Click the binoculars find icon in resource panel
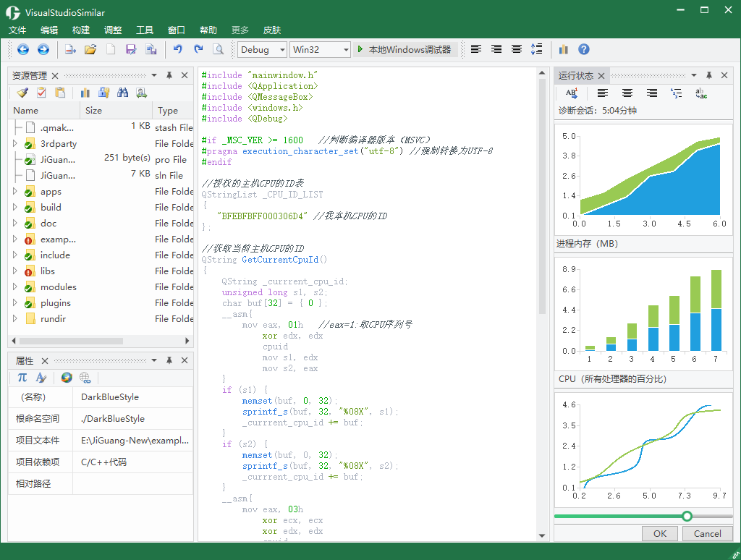Image resolution: width=741 pixels, height=560 pixels. 123,93
